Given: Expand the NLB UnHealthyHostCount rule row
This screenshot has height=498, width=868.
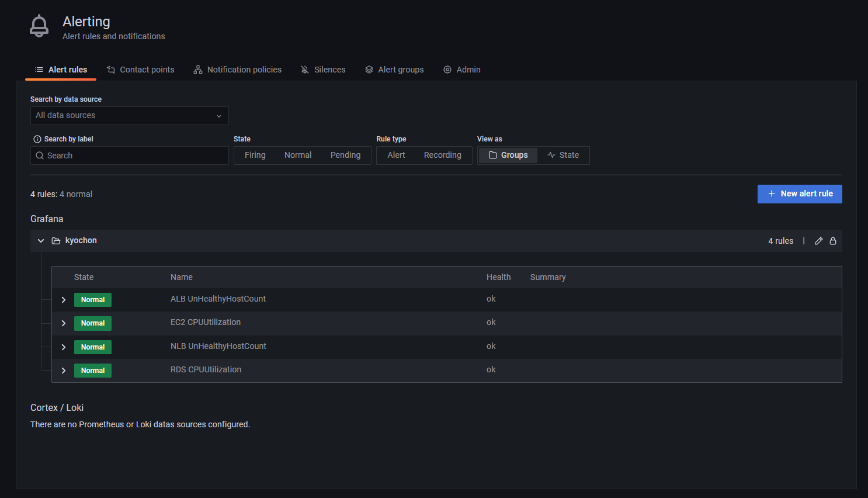Looking at the screenshot, I should (x=64, y=347).
